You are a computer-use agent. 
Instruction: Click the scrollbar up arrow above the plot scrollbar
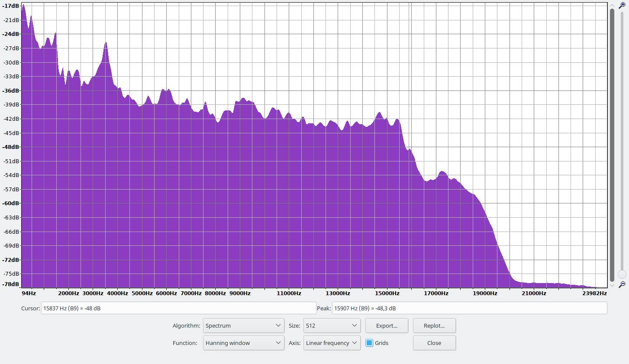pyautogui.click(x=612, y=5)
